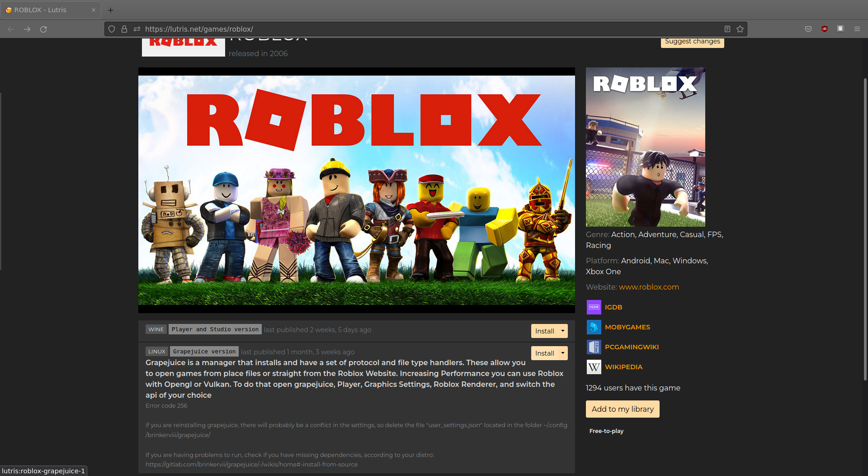
Task: Click the Add to my library button
Action: pyautogui.click(x=623, y=409)
